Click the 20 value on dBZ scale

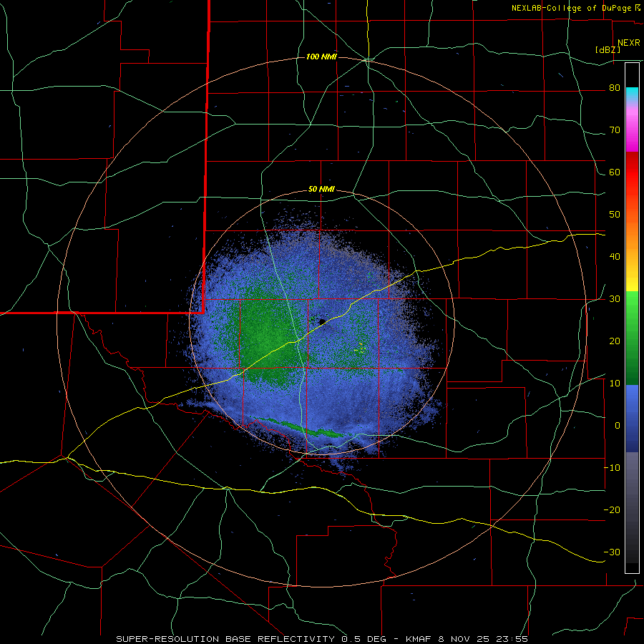click(x=615, y=341)
